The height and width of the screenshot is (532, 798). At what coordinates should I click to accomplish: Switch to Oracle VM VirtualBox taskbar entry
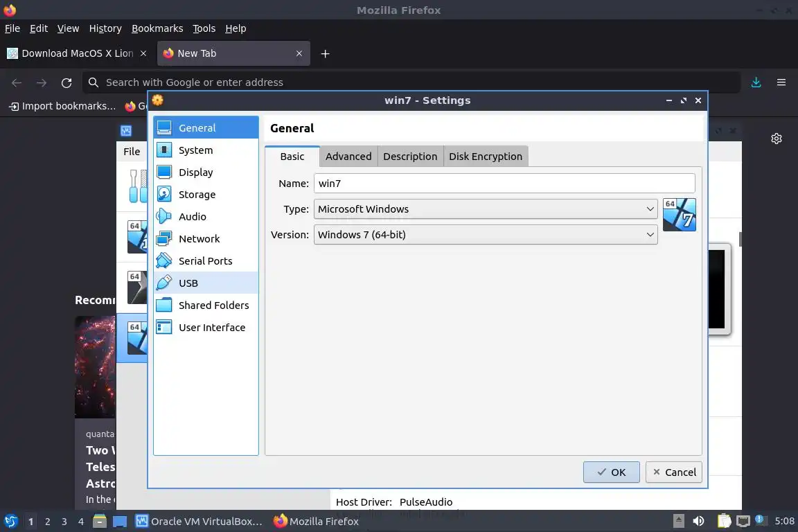point(199,522)
